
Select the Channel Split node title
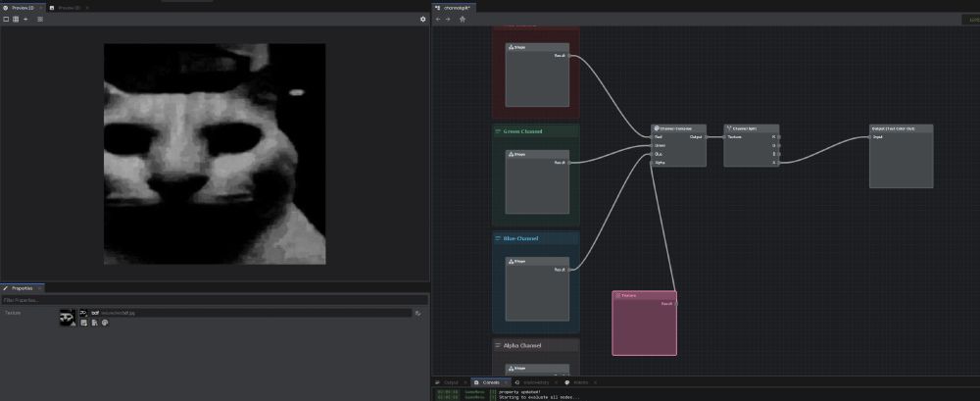pyautogui.click(x=745, y=127)
